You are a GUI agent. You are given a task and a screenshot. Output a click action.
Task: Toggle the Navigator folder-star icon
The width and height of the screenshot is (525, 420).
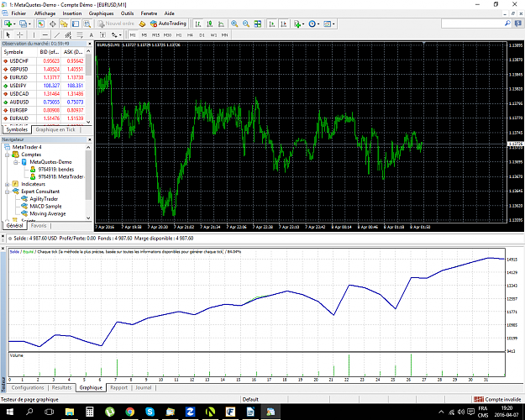pyautogui.click(x=64, y=24)
